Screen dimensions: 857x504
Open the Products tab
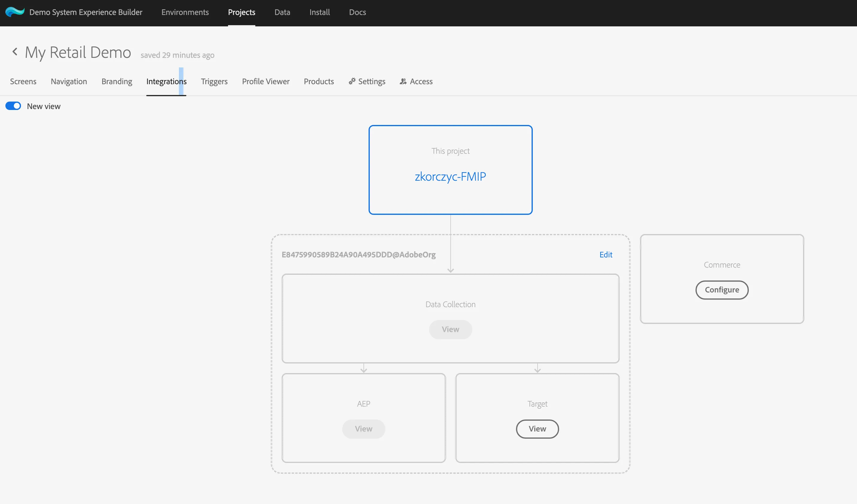click(x=319, y=81)
